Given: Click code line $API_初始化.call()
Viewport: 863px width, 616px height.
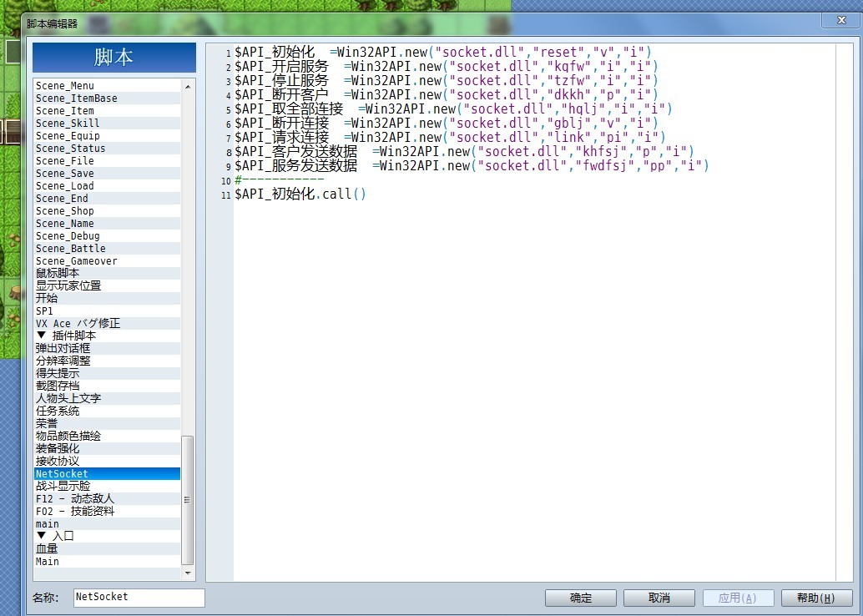Looking at the screenshot, I should click(300, 194).
